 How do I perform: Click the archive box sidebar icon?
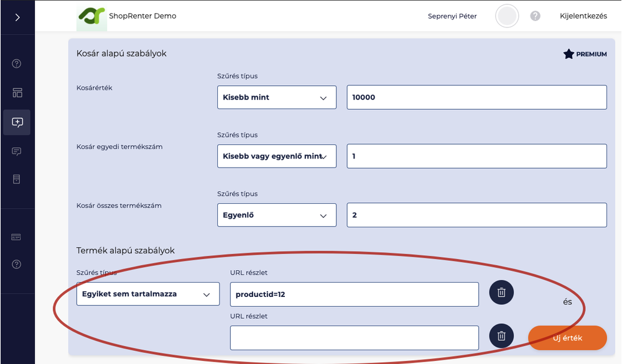point(17,180)
